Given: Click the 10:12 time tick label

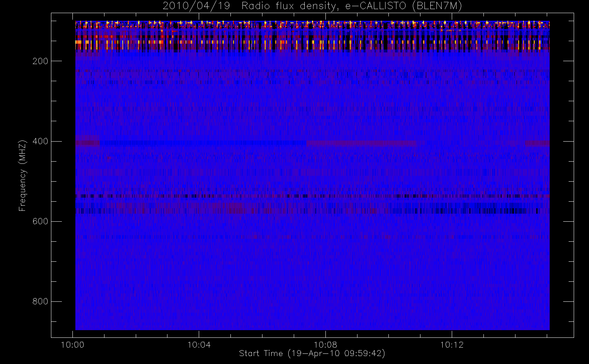Looking at the screenshot, I should [452, 345].
